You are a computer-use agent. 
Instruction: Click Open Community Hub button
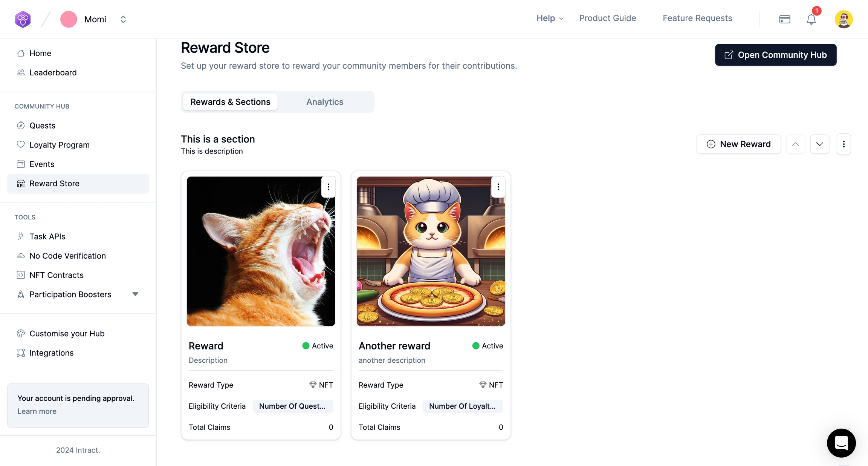[776, 55]
